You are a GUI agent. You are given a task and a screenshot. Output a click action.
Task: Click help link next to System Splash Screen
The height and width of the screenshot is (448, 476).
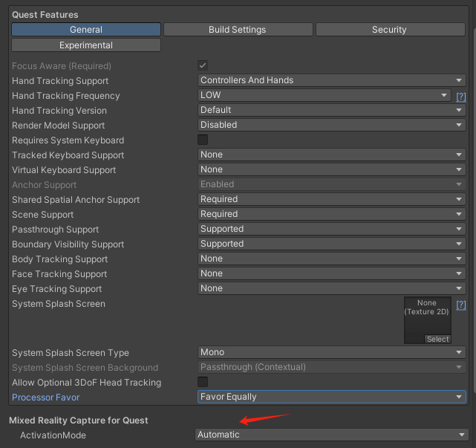coord(460,305)
